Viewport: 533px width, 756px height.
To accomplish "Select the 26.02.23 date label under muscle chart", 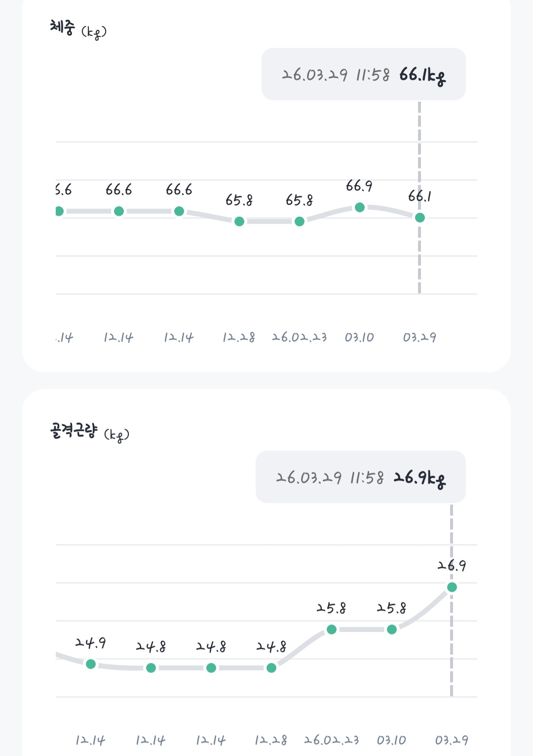I will (x=332, y=740).
